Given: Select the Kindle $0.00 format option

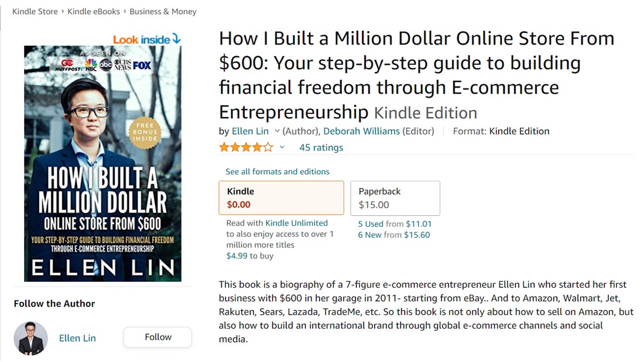Looking at the screenshot, I should coord(281,198).
